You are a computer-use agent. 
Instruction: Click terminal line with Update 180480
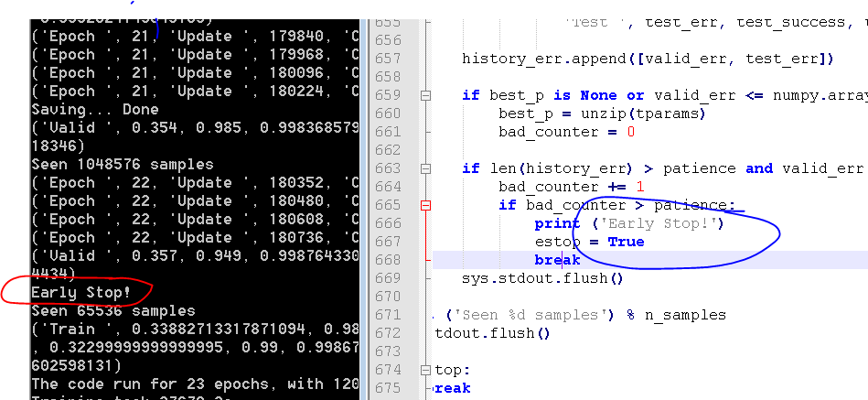click(195, 200)
